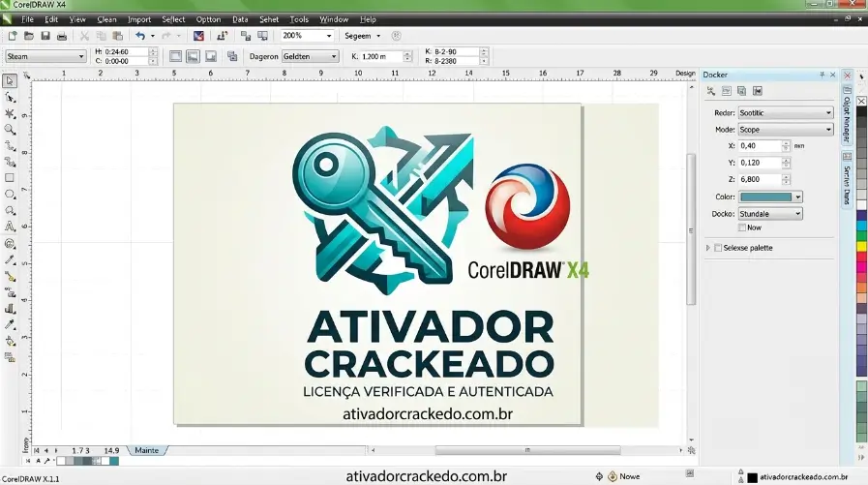
Task: Click the last icon in Docker toolbar
Action: pyautogui.click(x=758, y=91)
